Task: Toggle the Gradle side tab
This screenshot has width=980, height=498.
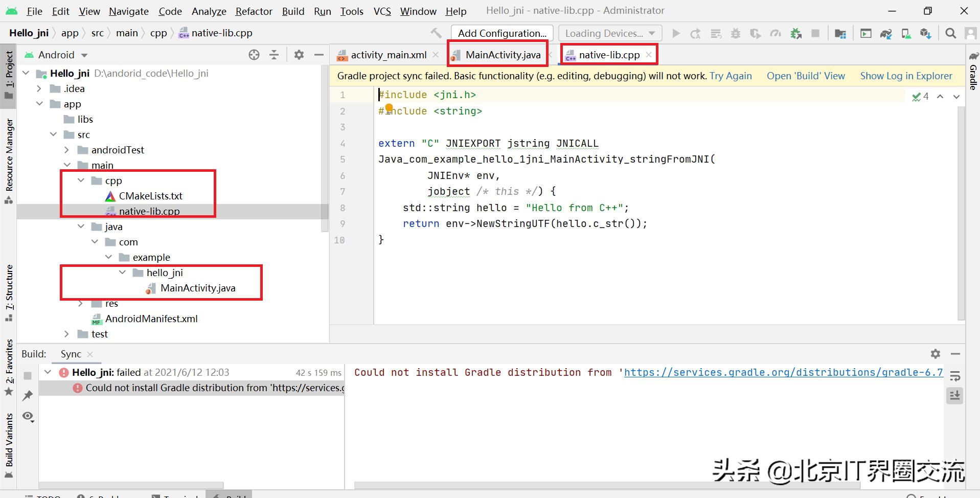Action: point(973,71)
